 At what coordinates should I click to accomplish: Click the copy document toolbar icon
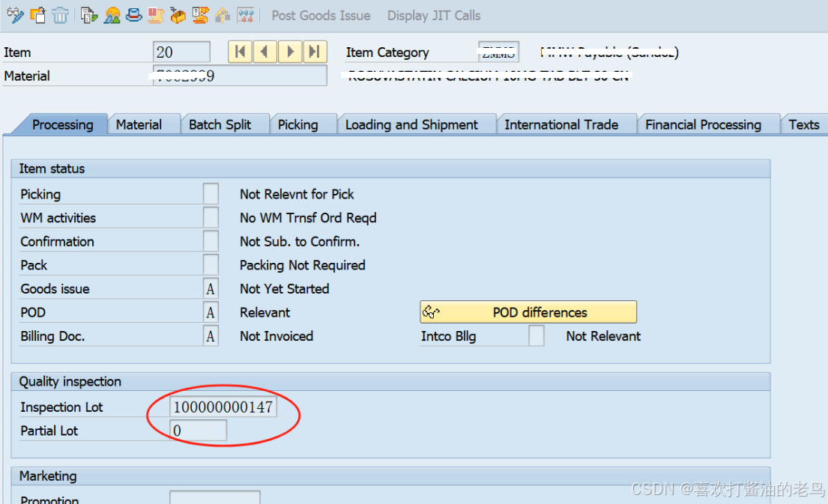pyautogui.click(x=88, y=14)
